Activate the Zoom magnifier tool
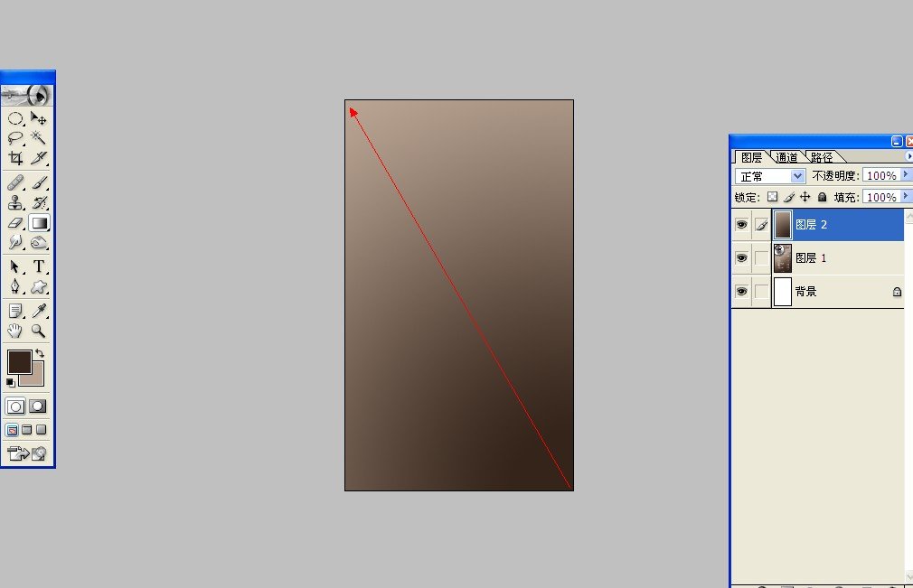This screenshot has width=913, height=588. 39,331
